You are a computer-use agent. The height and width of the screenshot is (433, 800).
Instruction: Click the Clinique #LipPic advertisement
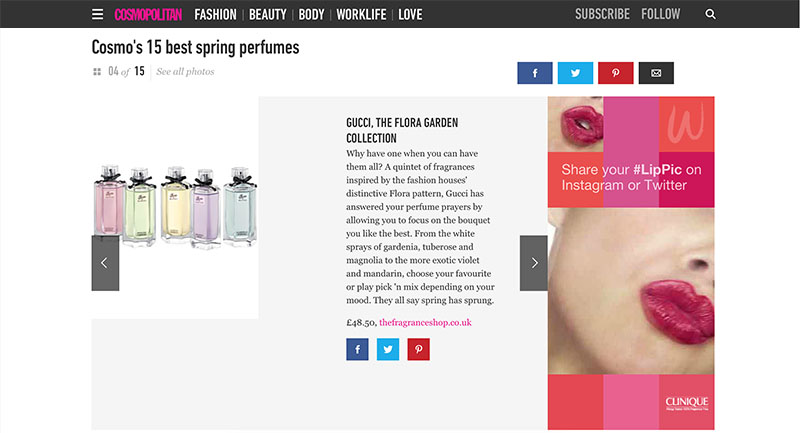click(631, 263)
